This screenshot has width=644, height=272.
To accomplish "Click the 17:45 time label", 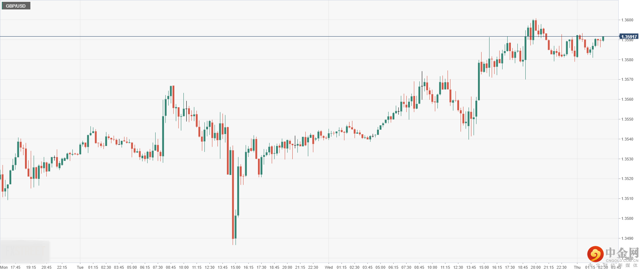I will 16,267.
